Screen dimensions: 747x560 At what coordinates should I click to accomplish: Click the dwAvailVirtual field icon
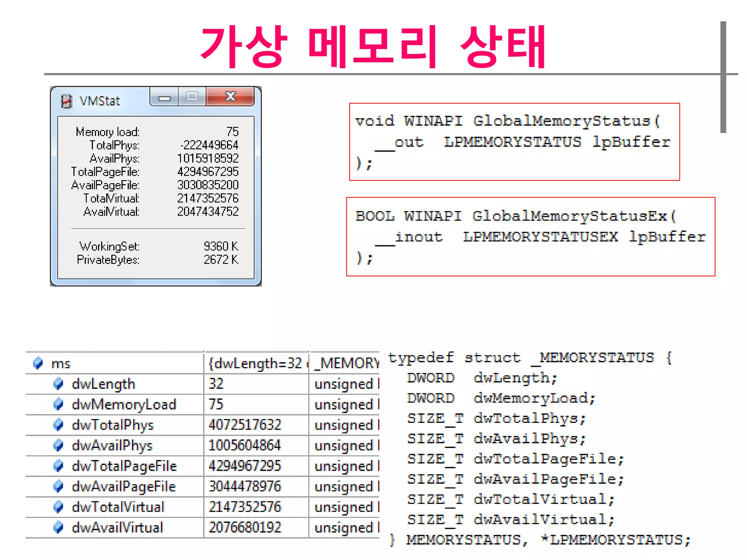pyautogui.click(x=58, y=527)
